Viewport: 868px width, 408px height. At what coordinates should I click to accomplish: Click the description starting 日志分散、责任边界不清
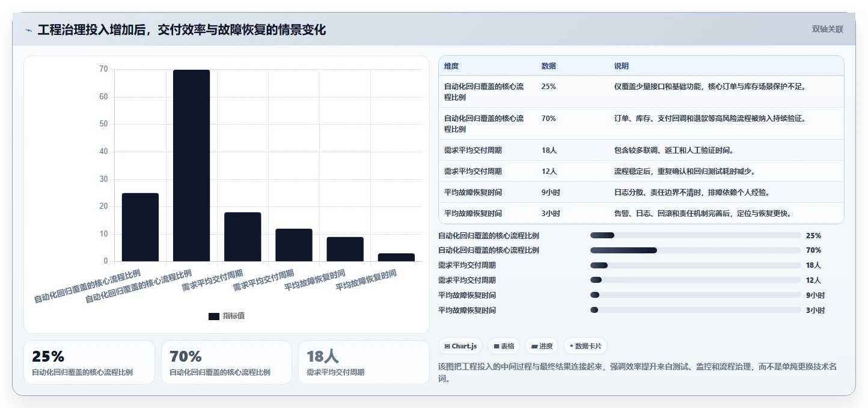click(692, 193)
